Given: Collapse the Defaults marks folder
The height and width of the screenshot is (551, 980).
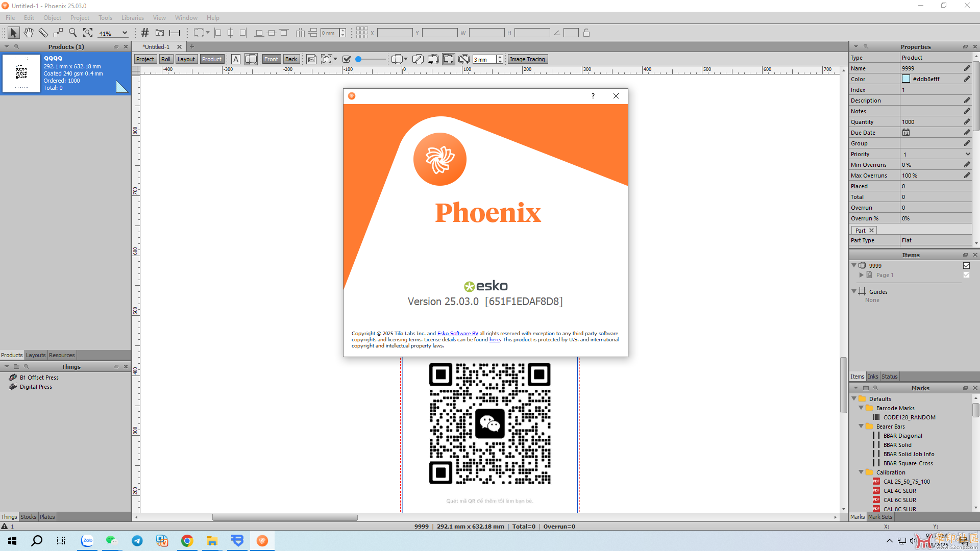Looking at the screenshot, I should tap(854, 398).
